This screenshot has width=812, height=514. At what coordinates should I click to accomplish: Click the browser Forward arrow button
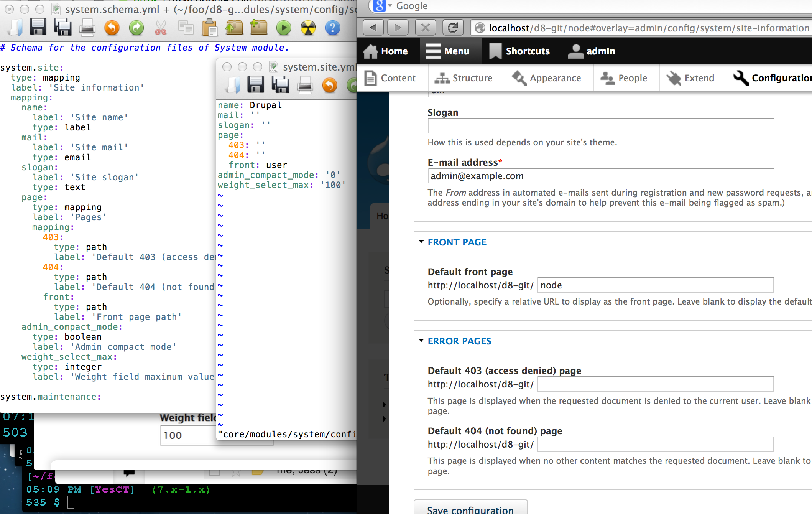coord(398,28)
